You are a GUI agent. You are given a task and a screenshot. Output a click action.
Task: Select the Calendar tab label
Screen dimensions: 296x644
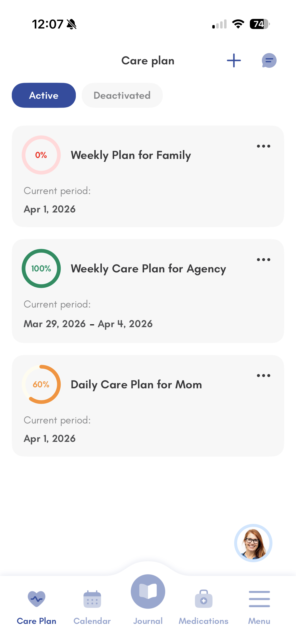pyautogui.click(x=92, y=621)
